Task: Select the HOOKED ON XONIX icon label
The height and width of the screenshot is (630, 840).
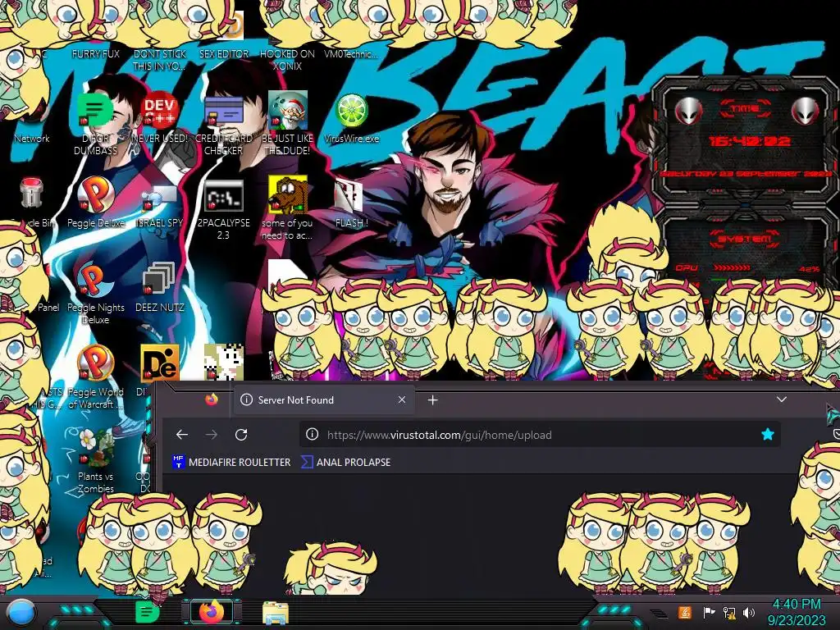Action: (x=288, y=59)
